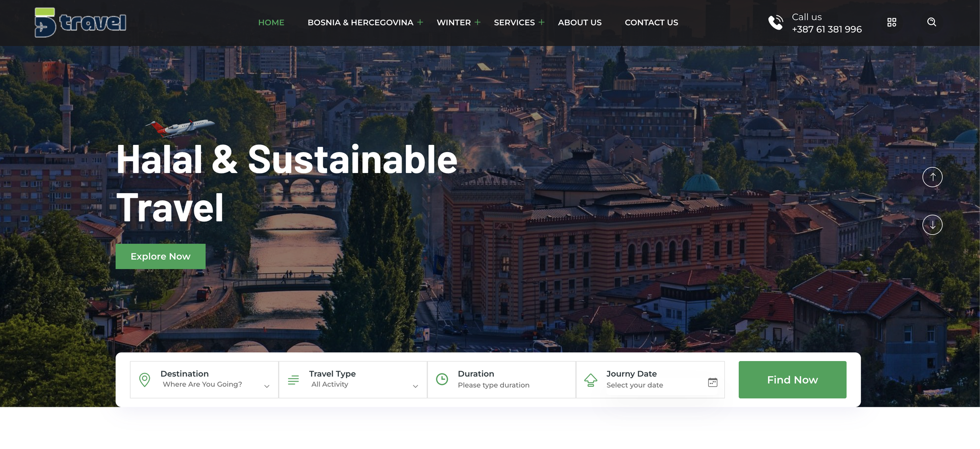Click the down arrow slider button

(932, 225)
